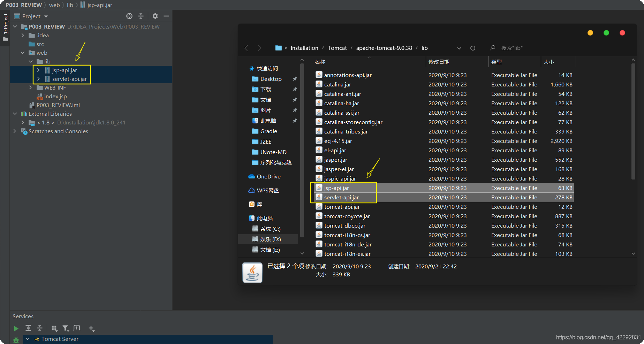Select P003_REVIEW.iml in the project tree
This screenshot has height=344, width=644.
(x=58, y=105)
